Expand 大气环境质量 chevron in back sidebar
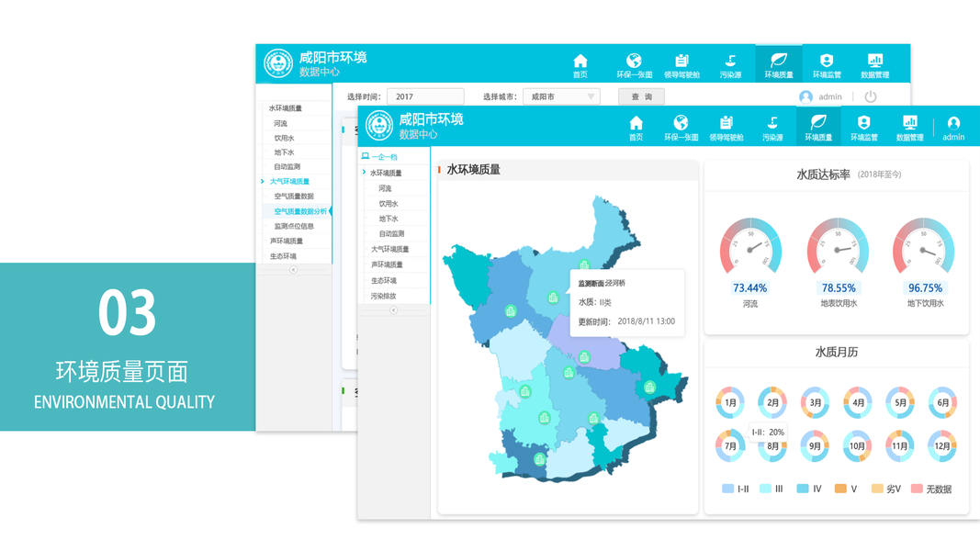The height and width of the screenshot is (551, 980). [263, 181]
